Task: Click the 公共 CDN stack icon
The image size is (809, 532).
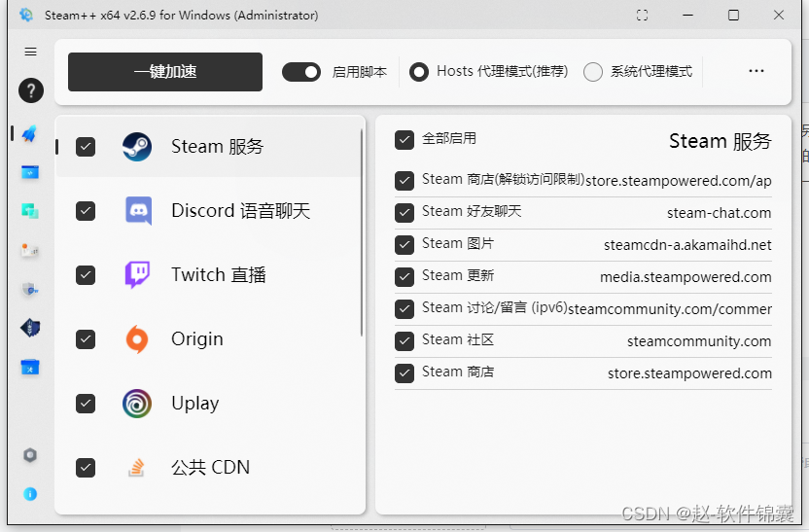Action: [x=136, y=467]
